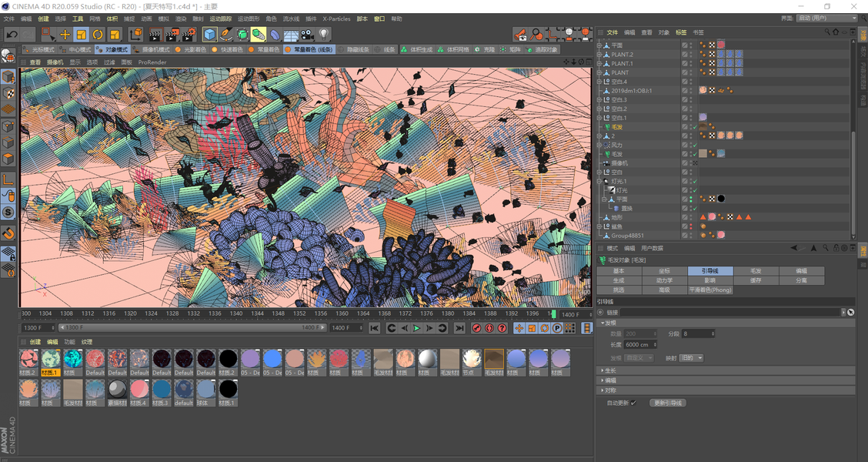
Task: Add a deformer with blue capsule icon
Action: [x=275, y=35]
